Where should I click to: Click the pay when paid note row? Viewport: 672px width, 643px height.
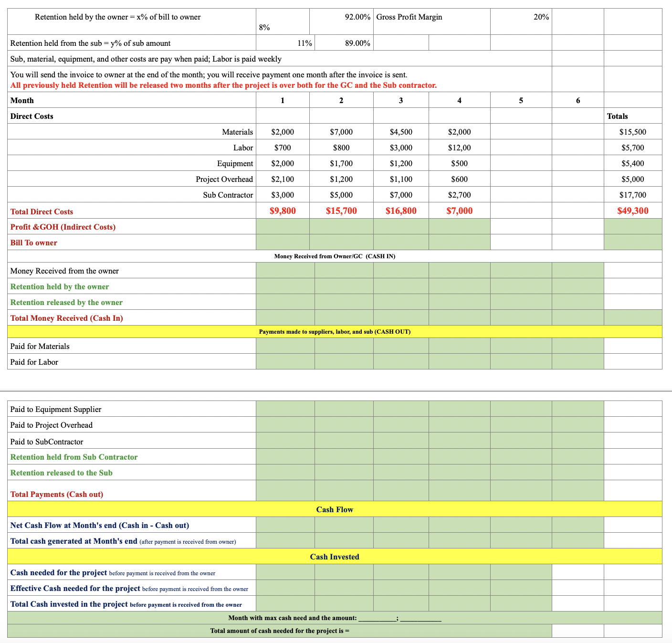pos(280,59)
